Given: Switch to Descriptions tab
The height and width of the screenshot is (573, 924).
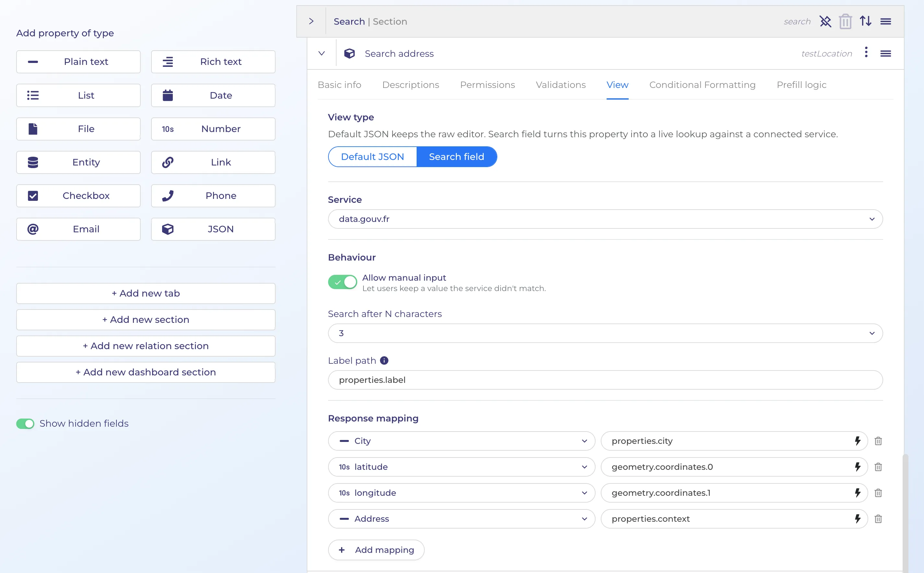Looking at the screenshot, I should [410, 85].
